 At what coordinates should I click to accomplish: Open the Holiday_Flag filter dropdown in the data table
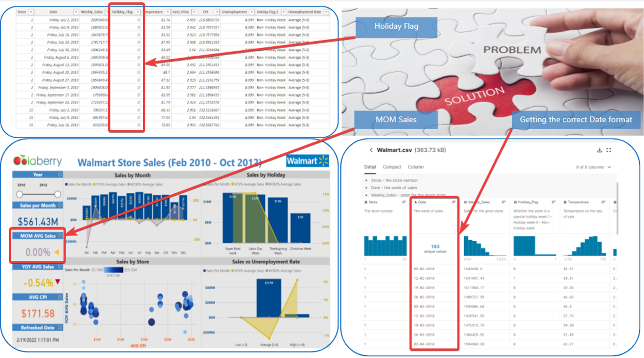(x=138, y=12)
